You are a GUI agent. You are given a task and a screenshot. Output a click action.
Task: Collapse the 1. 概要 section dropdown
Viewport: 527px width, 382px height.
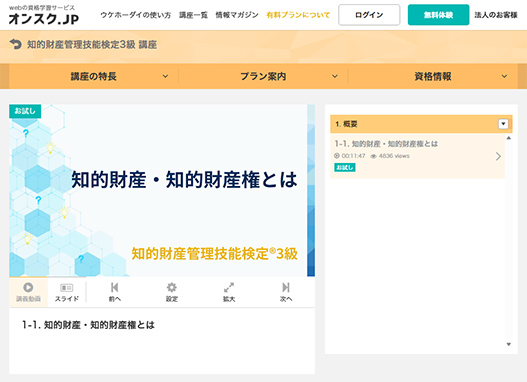503,124
